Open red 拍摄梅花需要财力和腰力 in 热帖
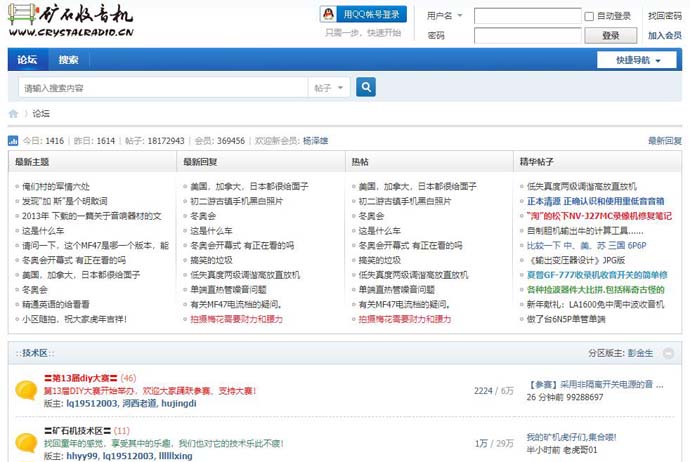This screenshot has width=690, height=462. point(405,319)
